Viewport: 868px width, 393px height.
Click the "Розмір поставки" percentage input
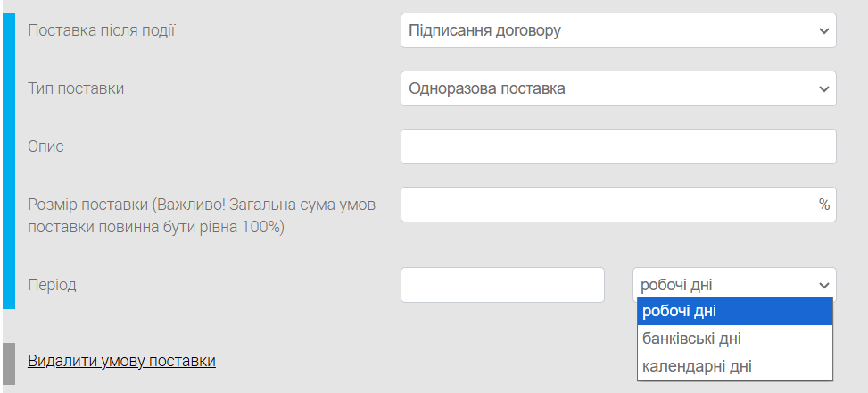[x=607, y=205]
